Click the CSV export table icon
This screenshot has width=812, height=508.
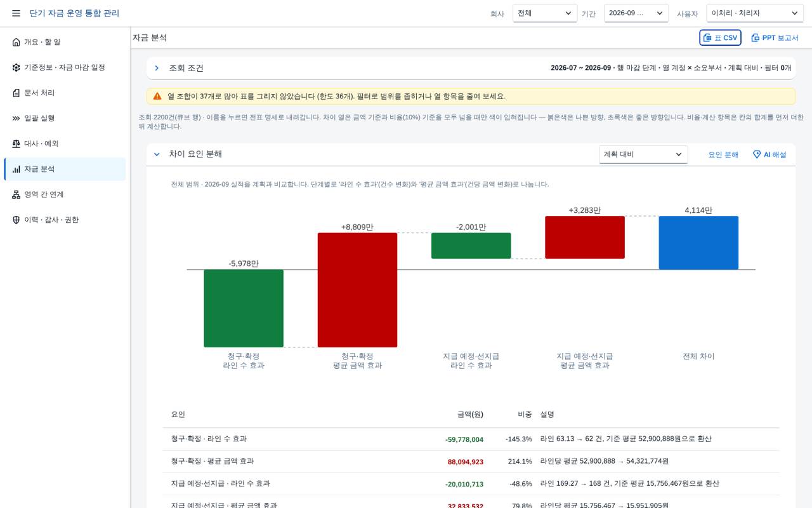point(707,37)
